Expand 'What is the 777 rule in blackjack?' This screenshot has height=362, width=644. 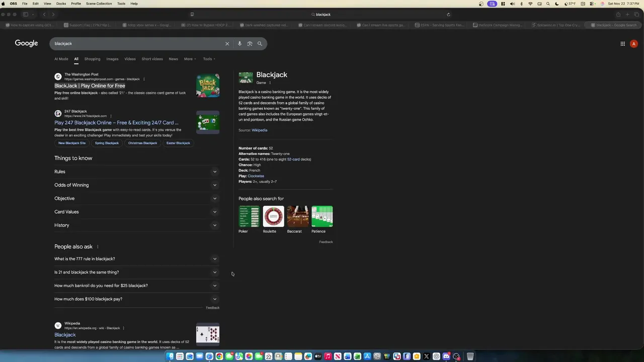click(136, 259)
